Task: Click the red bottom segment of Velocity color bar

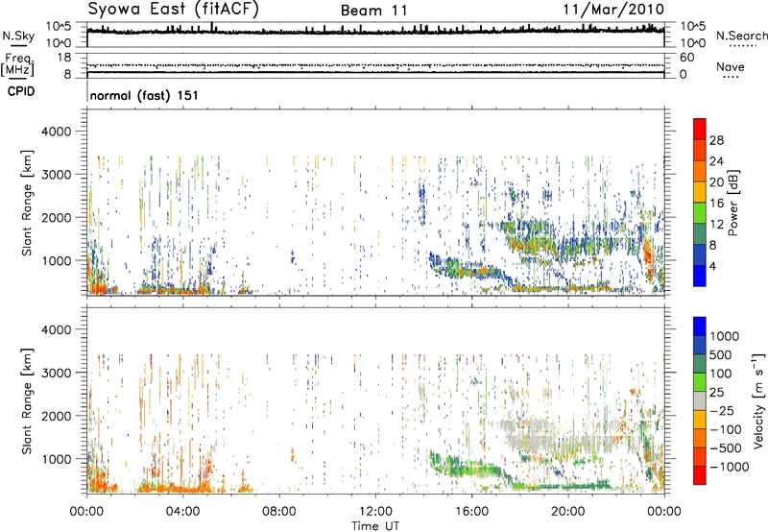Action: pyautogui.click(x=700, y=475)
